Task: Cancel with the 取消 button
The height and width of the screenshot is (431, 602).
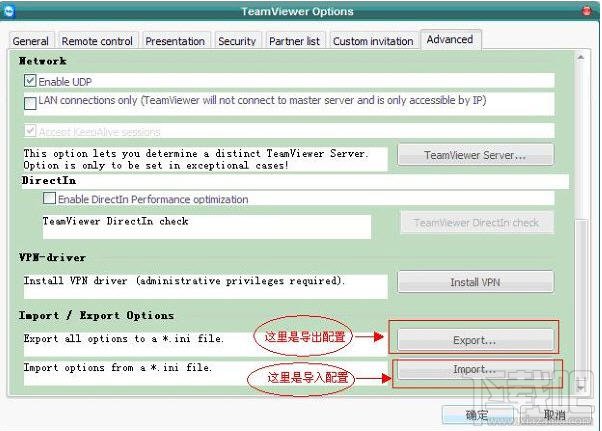Action: pyautogui.click(x=554, y=415)
